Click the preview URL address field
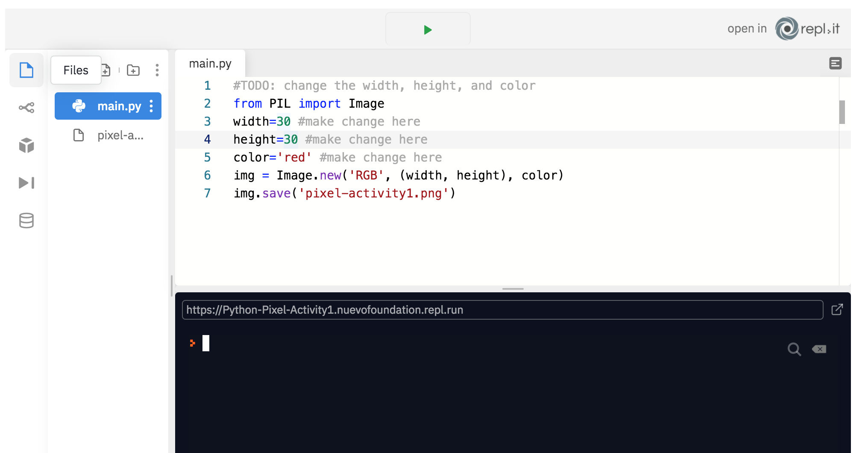 [502, 310]
